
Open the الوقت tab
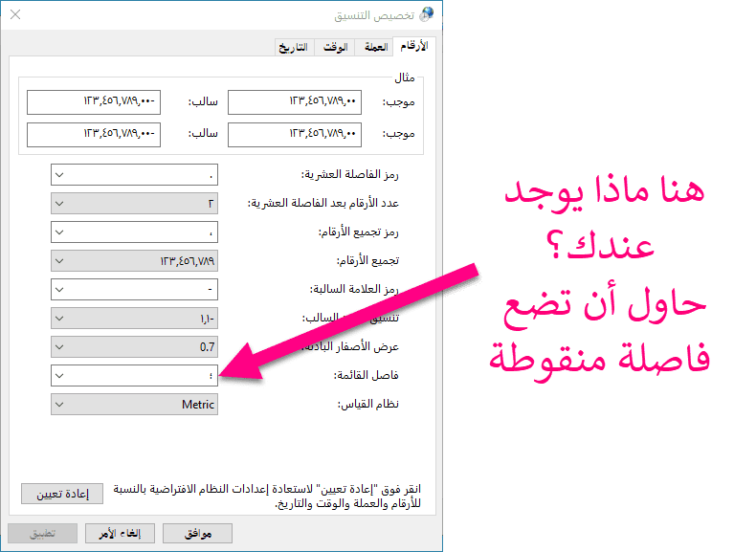click(335, 47)
